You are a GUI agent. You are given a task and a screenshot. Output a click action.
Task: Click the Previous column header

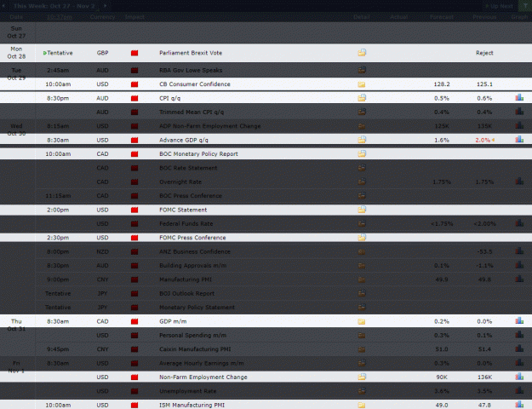point(484,17)
